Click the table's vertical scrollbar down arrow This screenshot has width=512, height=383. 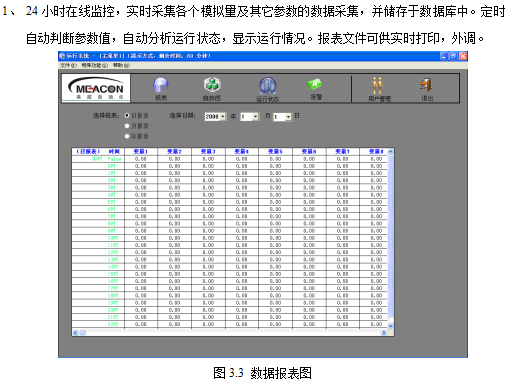click(x=390, y=326)
